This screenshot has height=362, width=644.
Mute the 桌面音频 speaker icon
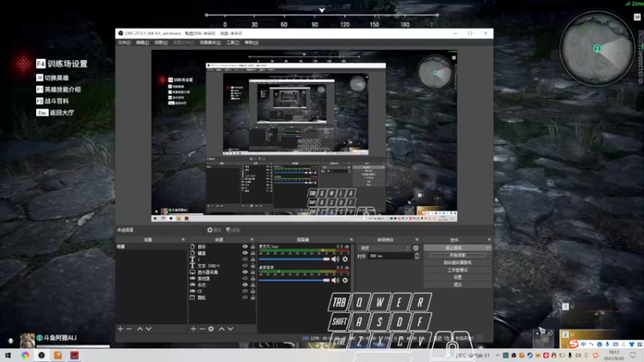point(335,280)
